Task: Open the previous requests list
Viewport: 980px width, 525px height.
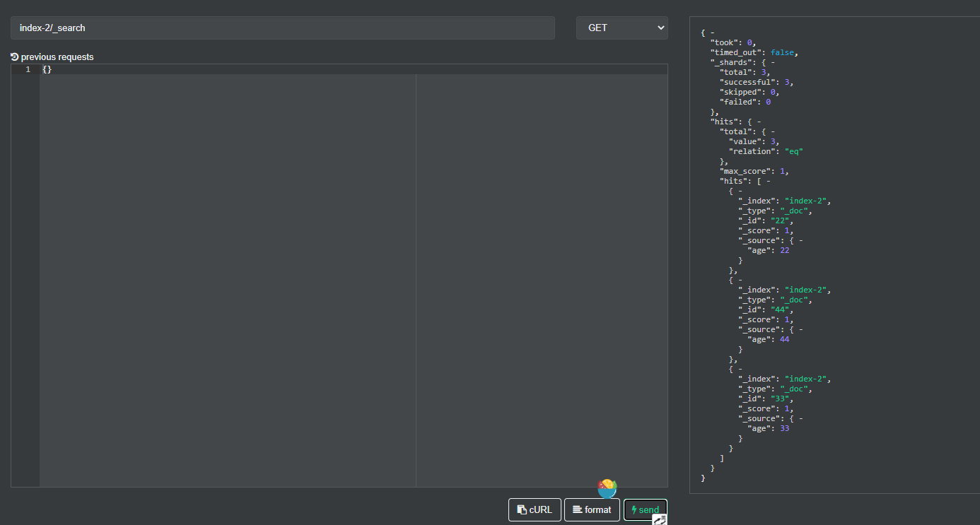Action: [x=52, y=57]
